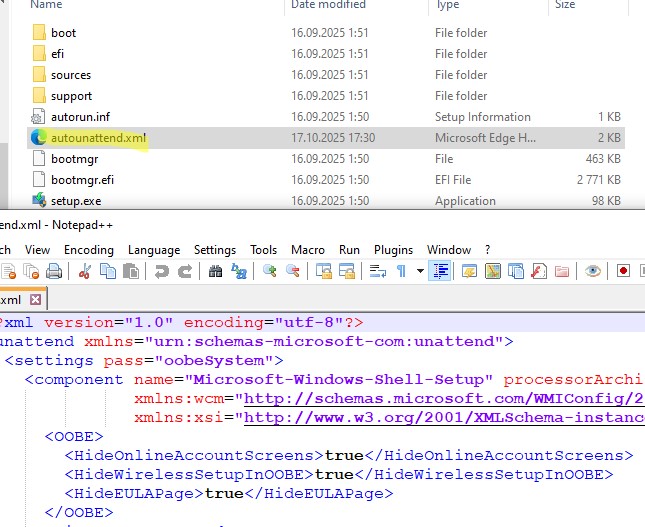The width and height of the screenshot is (645, 527).
Task: Click the Zoom In magnifier icon
Action: click(270, 271)
